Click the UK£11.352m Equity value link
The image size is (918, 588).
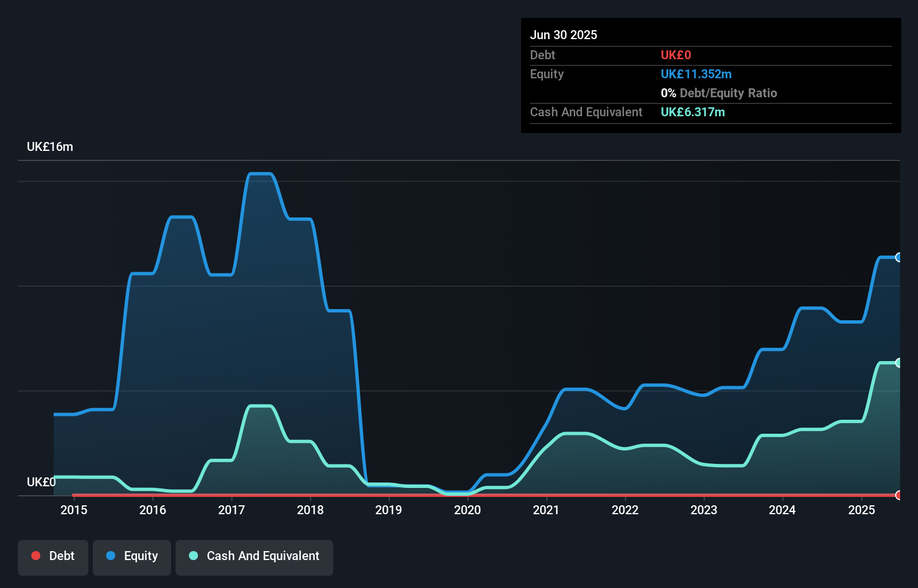pyautogui.click(x=696, y=74)
